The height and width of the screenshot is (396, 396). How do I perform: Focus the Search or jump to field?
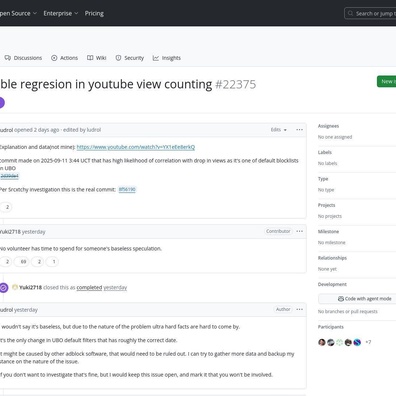click(x=370, y=13)
